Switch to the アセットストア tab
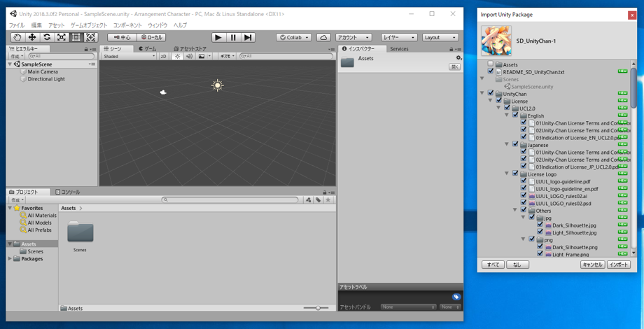This screenshot has width=644, height=329. 190,48
